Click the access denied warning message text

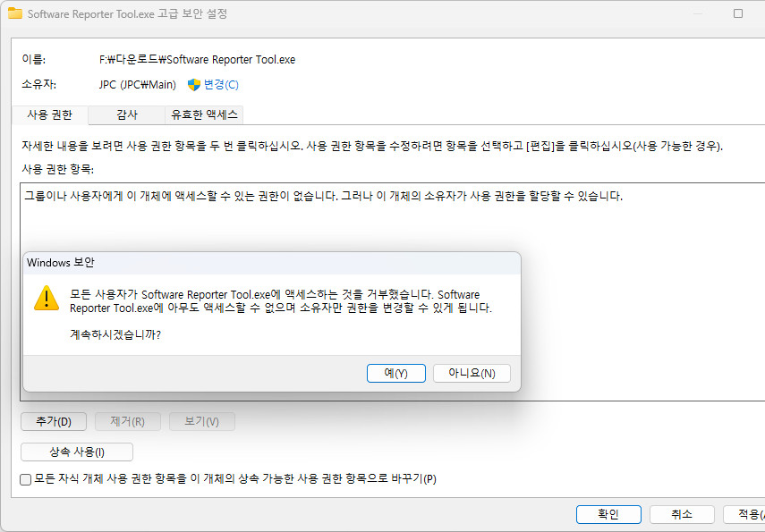point(281,301)
